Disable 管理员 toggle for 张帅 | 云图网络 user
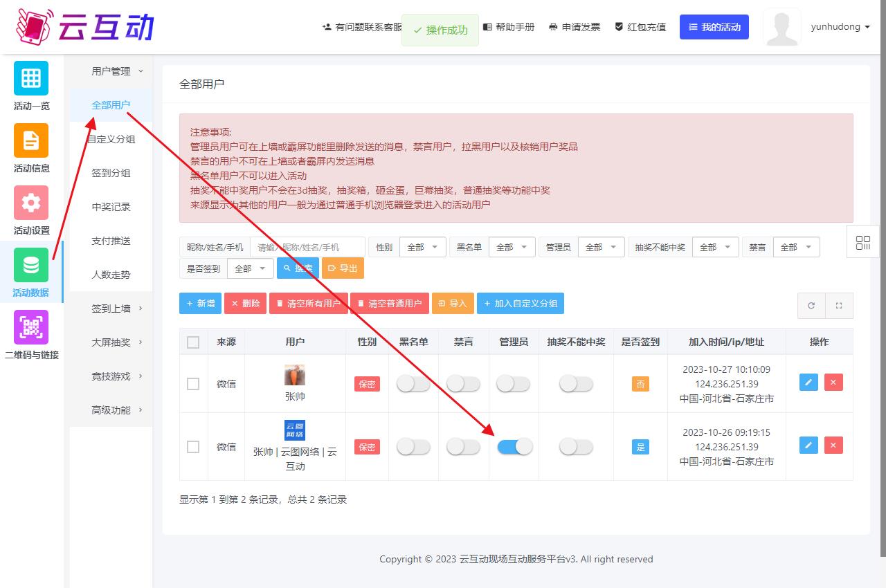The image size is (886, 588). coord(514,447)
